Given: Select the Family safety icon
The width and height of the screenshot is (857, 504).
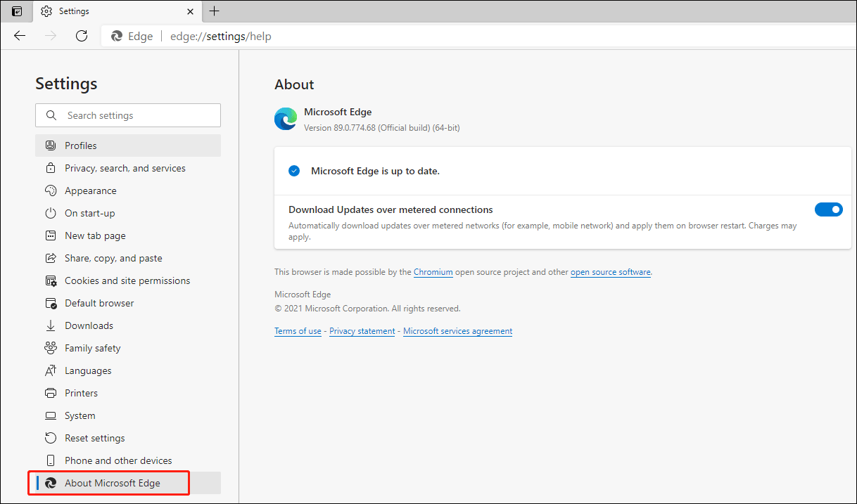Looking at the screenshot, I should [x=50, y=348].
